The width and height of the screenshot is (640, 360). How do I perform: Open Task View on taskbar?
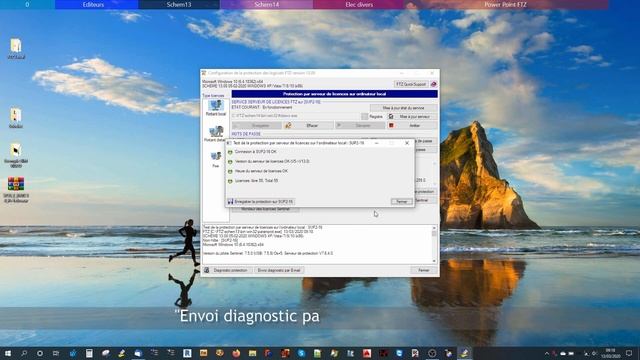click(x=56, y=353)
